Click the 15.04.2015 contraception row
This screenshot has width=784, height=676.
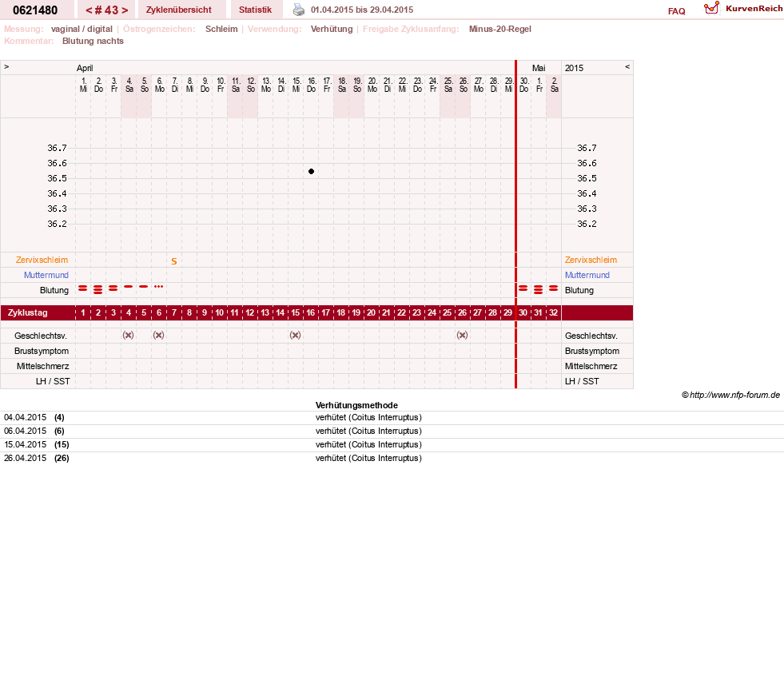pos(392,444)
